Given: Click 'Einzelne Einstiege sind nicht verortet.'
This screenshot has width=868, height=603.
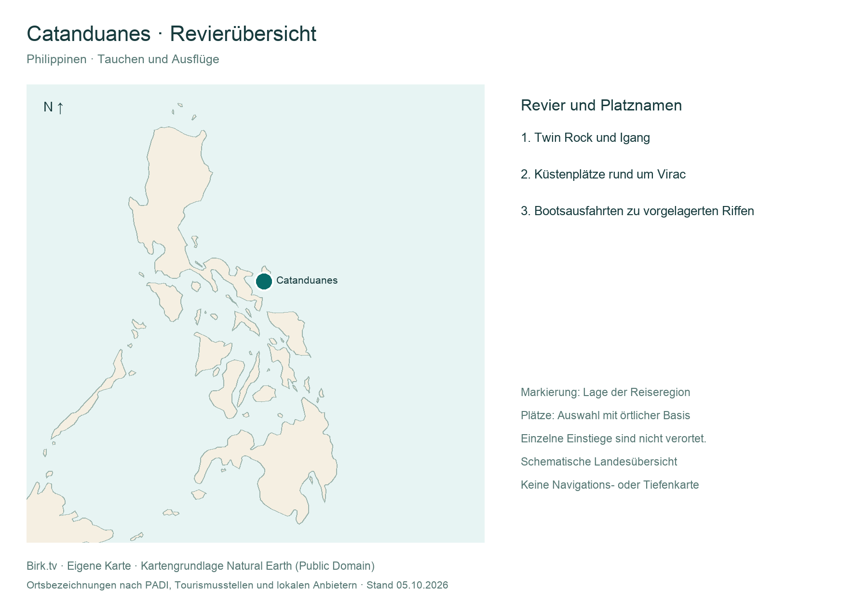Looking at the screenshot, I should click(x=613, y=439).
